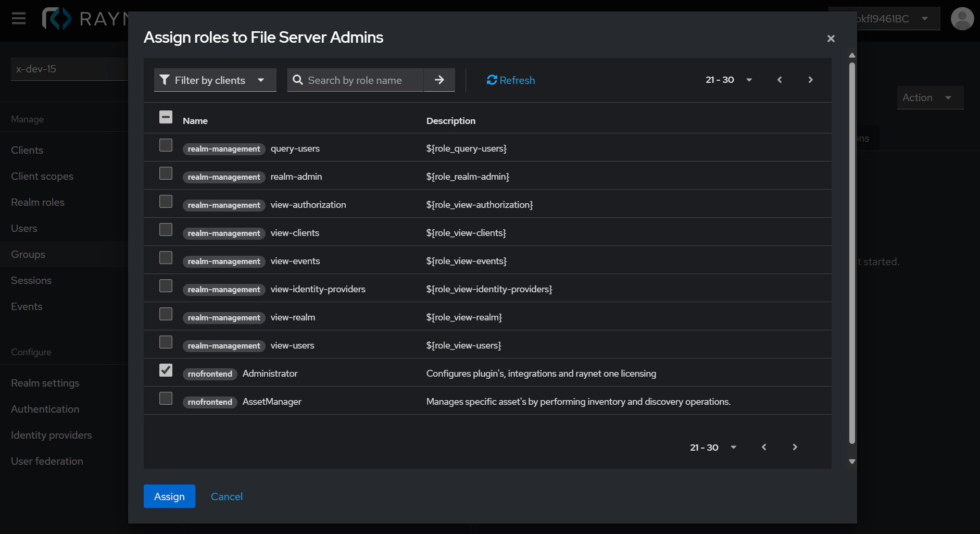The width and height of the screenshot is (980, 534).
Task: Click the Assign button
Action: point(169,496)
